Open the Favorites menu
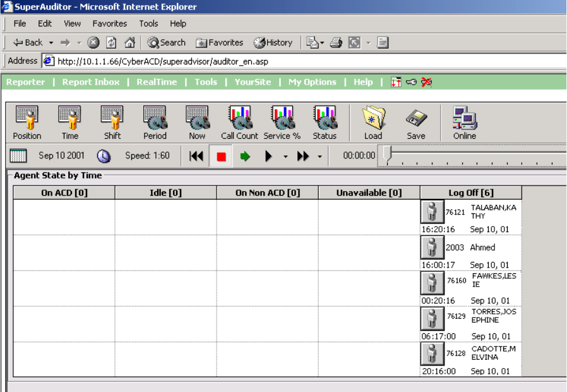 110,23
